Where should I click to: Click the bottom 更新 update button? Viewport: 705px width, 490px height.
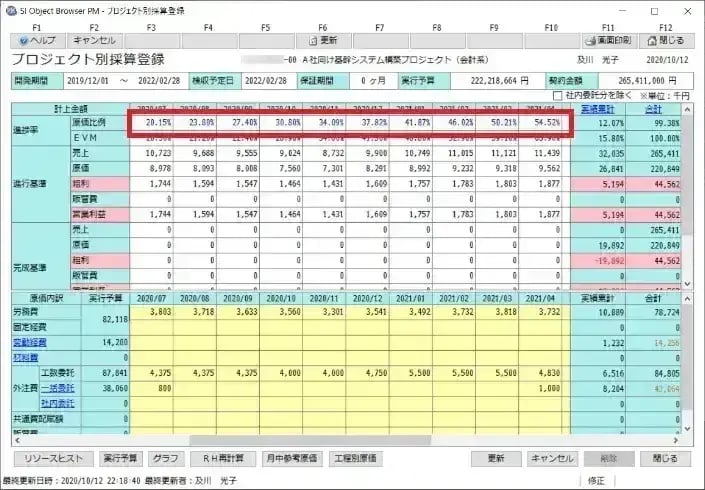(495, 458)
